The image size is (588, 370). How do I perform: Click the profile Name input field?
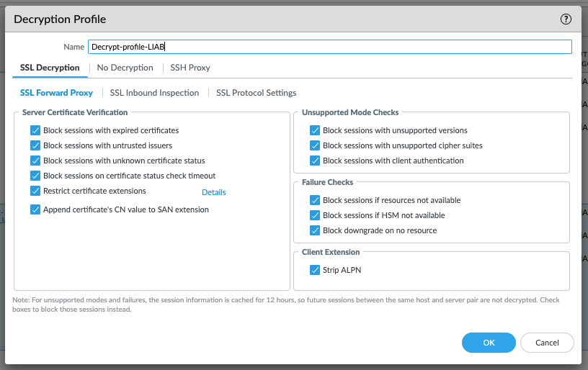329,47
